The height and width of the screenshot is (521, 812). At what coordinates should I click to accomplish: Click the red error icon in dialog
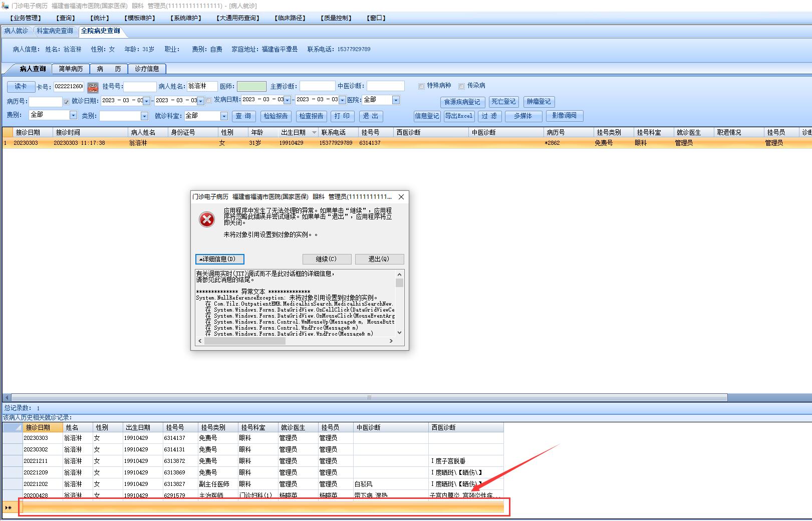coord(207,219)
